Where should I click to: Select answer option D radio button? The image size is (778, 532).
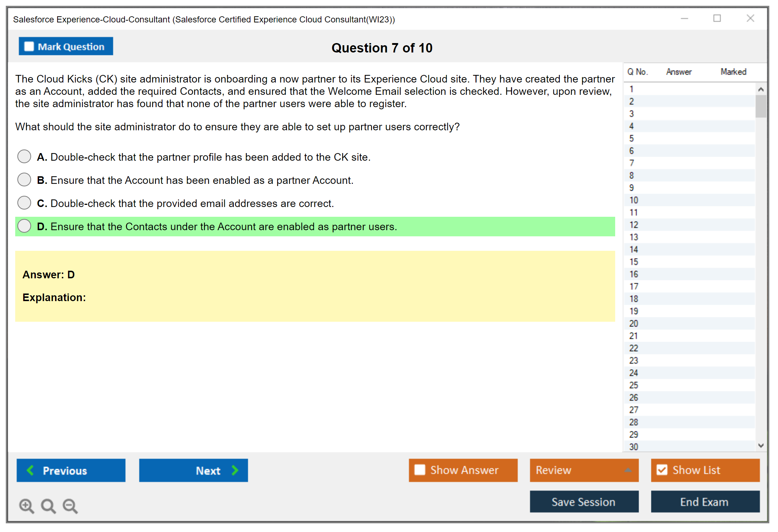coord(24,226)
